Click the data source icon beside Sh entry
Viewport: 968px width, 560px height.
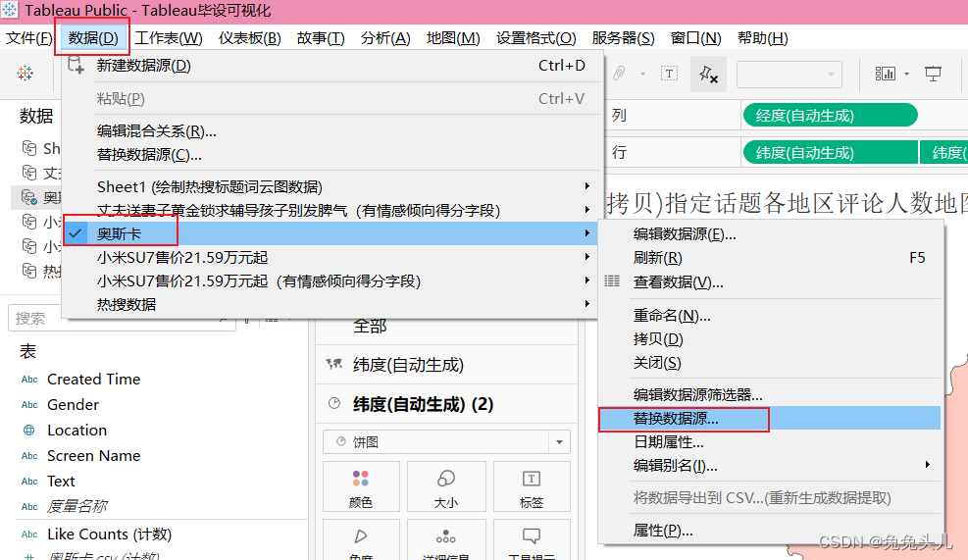(29, 148)
